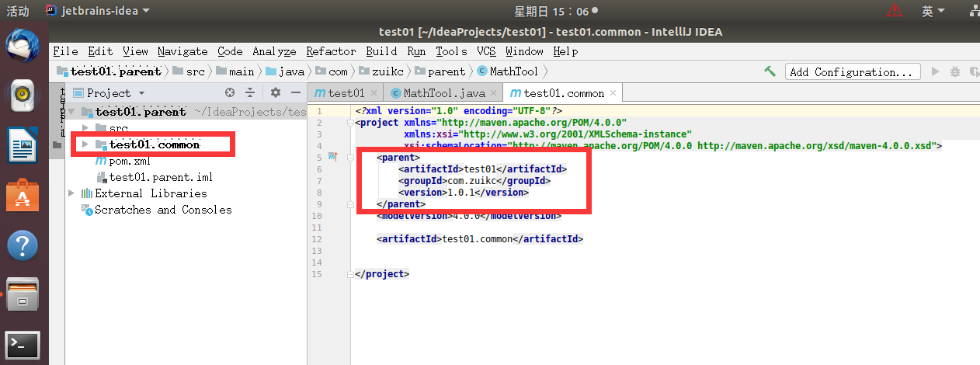Click the Collapse All icon in Project panel
The width and height of the screenshot is (980, 365).
pyautogui.click(x=250, y=92)
